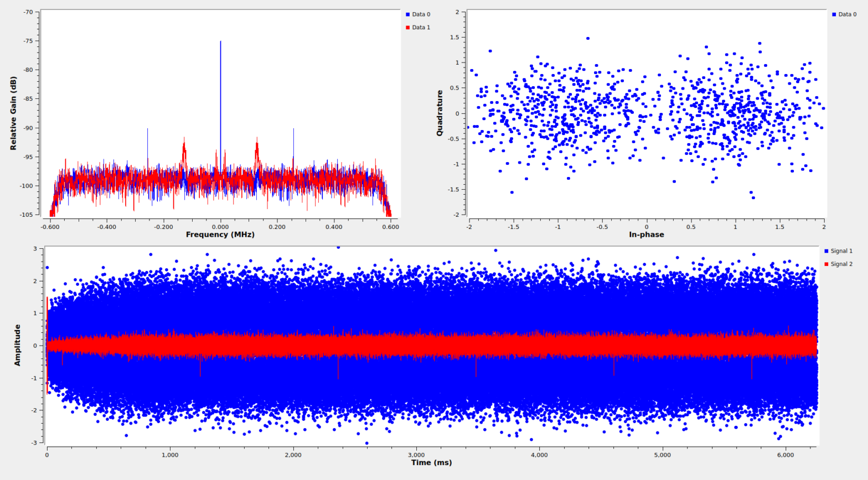This screenshot has height=480, width=868.
Task: Click blue color square beside spectrum Data 0
Action: [408, 14]
